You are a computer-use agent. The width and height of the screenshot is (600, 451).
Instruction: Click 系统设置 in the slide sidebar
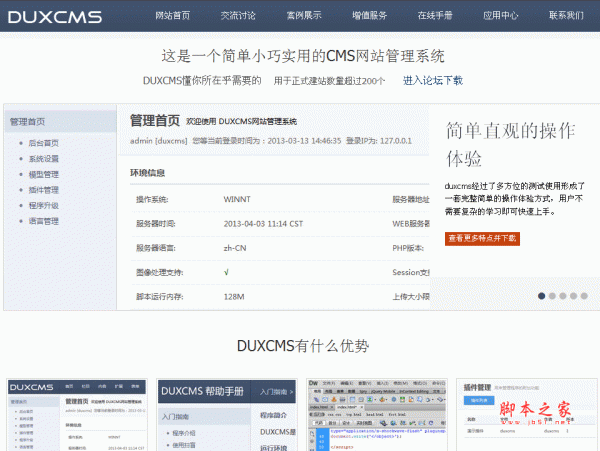(x=44, y=159)
